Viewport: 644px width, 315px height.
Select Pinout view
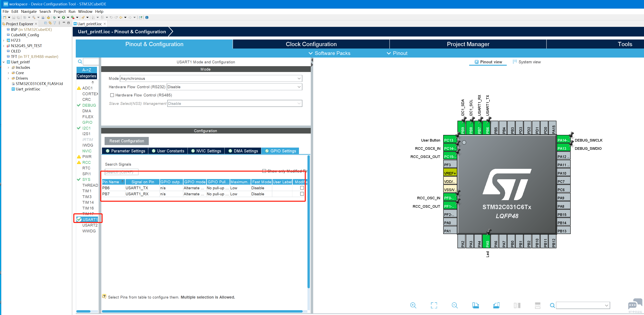488,62
